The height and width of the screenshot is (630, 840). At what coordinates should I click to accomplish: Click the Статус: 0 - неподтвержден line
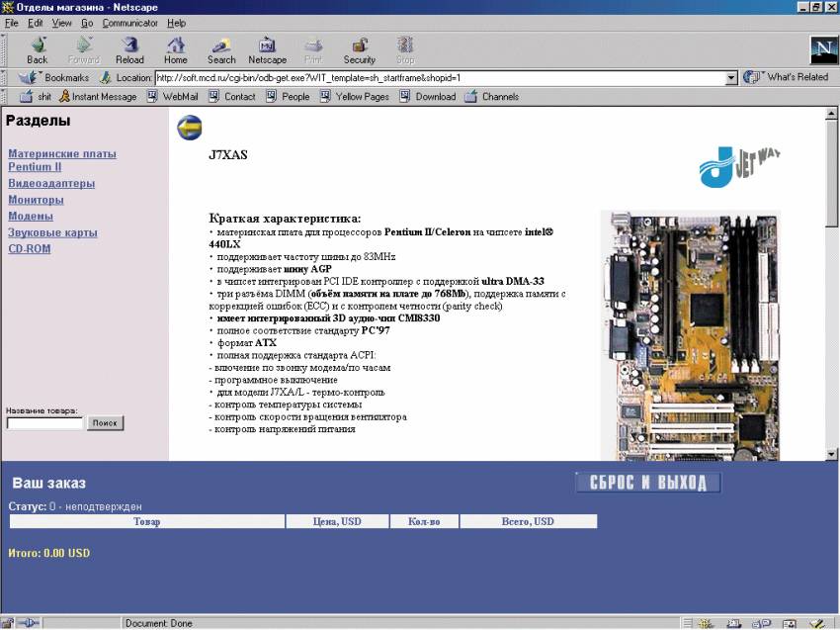pyautogui.click(x=75, y=506)
